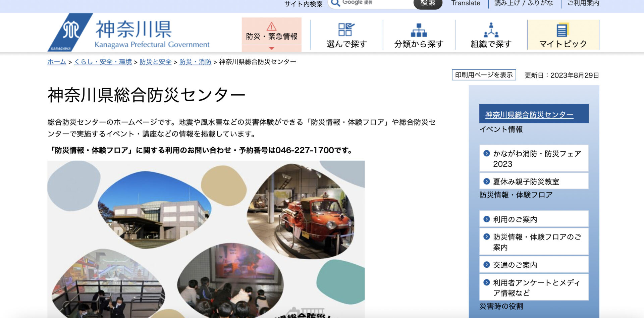The width and height of the screenshot is (644, 318).
Task: Open the Translate menu item
Action: click(466, 3)
